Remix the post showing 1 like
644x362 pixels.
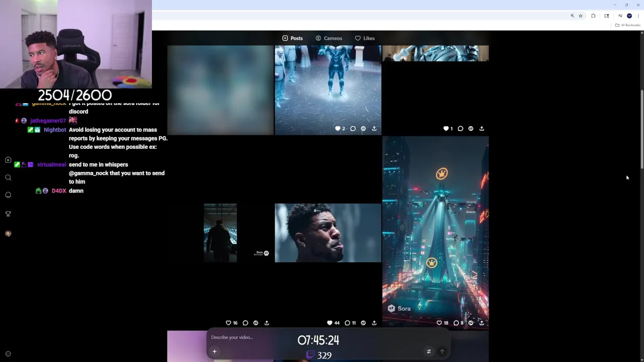pos(471,129)
